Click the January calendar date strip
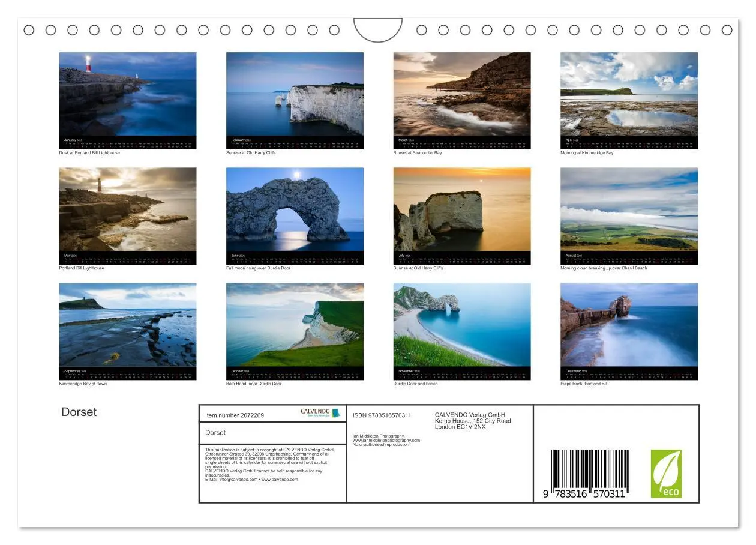The width and height of the screenshot is (756, 545). (128, 143)
